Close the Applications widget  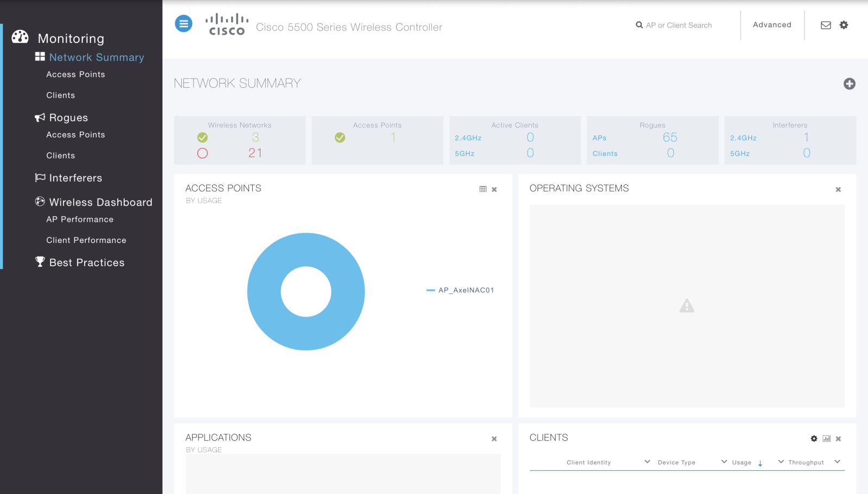pos(494,439)
